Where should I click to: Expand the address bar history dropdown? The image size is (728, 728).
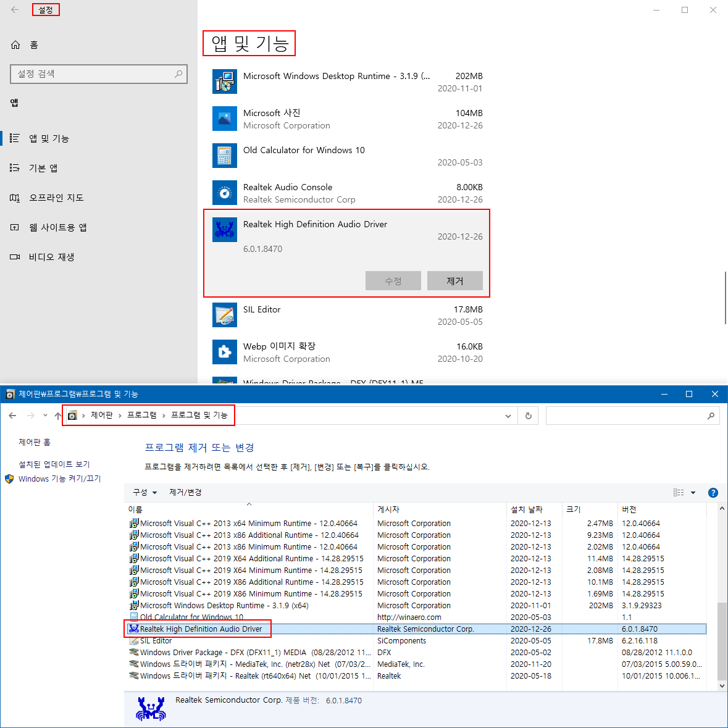(x=508, y=416)
